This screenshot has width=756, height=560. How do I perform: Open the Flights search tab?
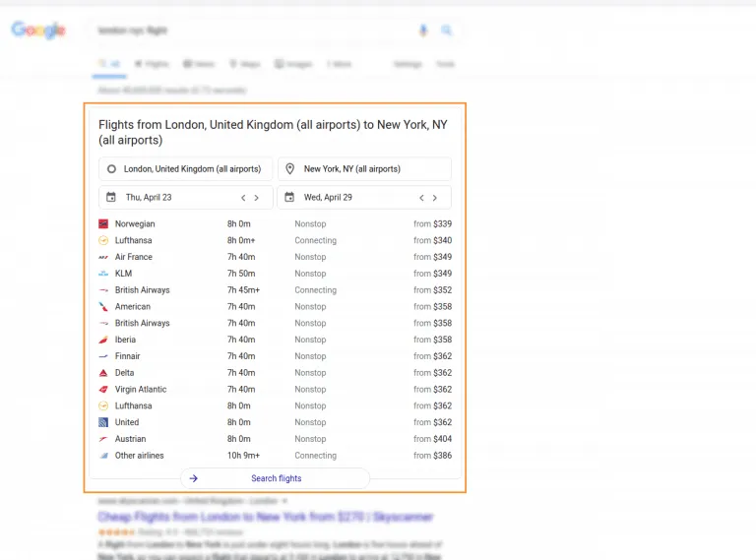(152, 64)
